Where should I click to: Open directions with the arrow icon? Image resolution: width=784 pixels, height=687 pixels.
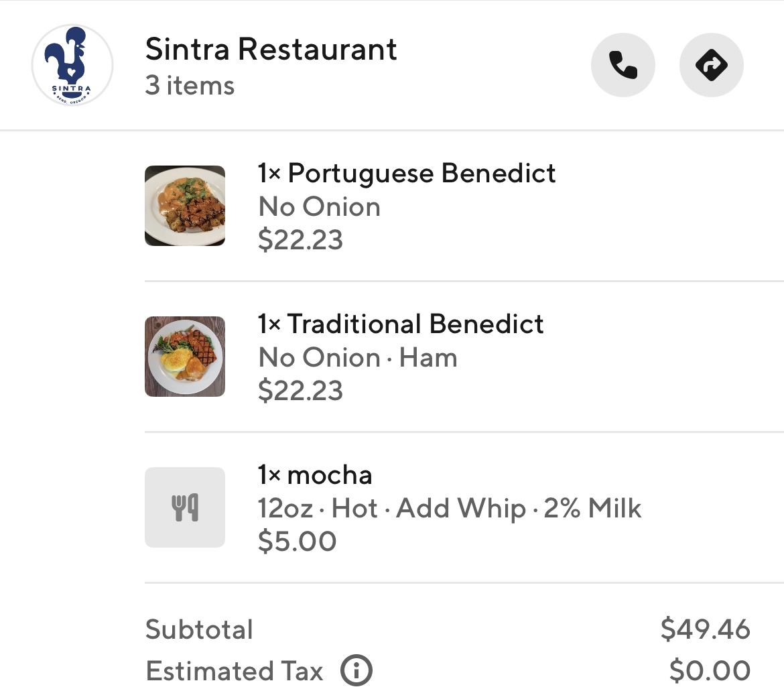pyautogui.click(x=711, y=66)
